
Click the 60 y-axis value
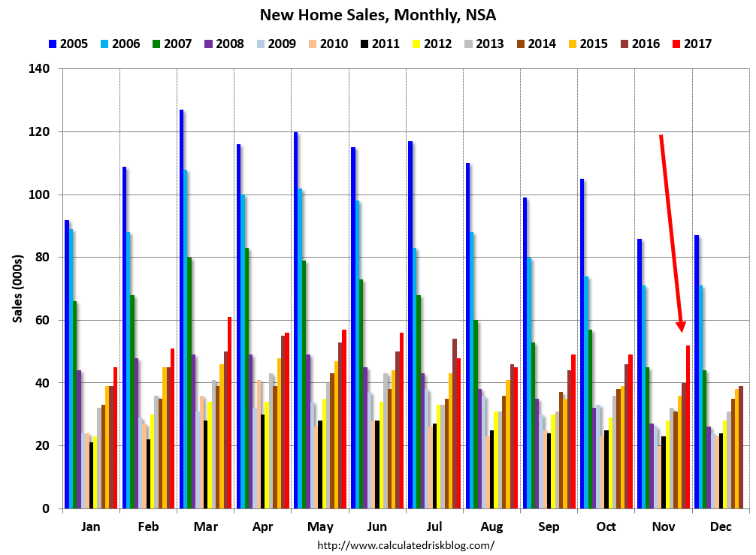coord(42,320)
